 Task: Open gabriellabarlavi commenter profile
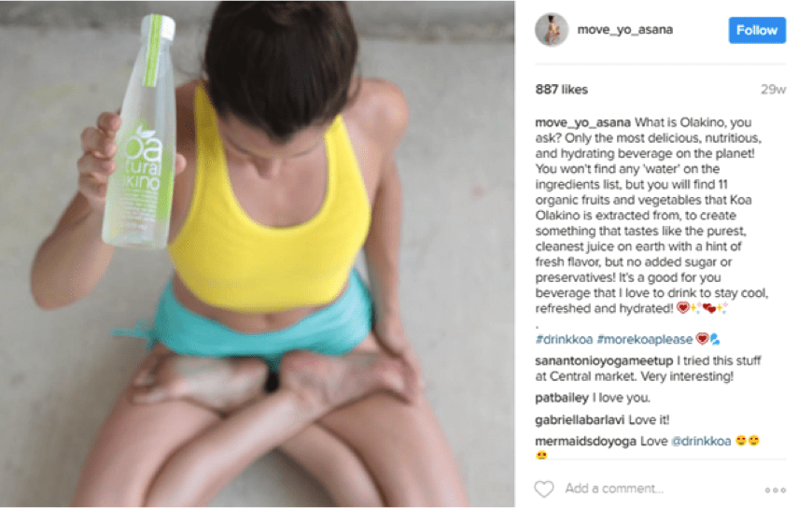[x=580, y=419]
